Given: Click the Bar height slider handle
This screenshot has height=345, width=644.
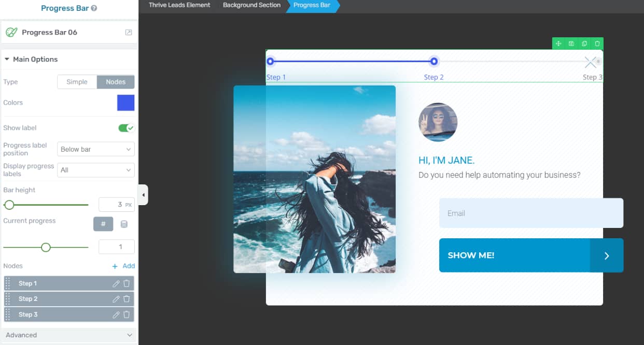Looking at the screenshot, I should (9, 205).
